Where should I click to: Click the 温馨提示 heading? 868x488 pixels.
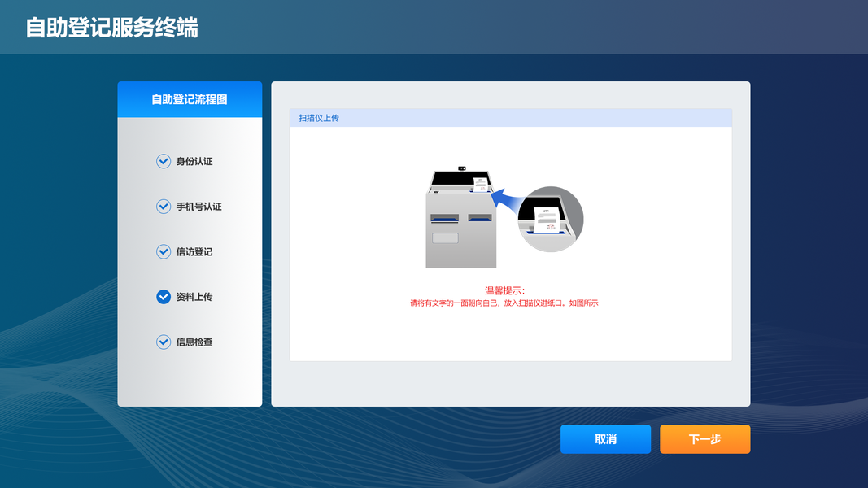coord(504,290)
